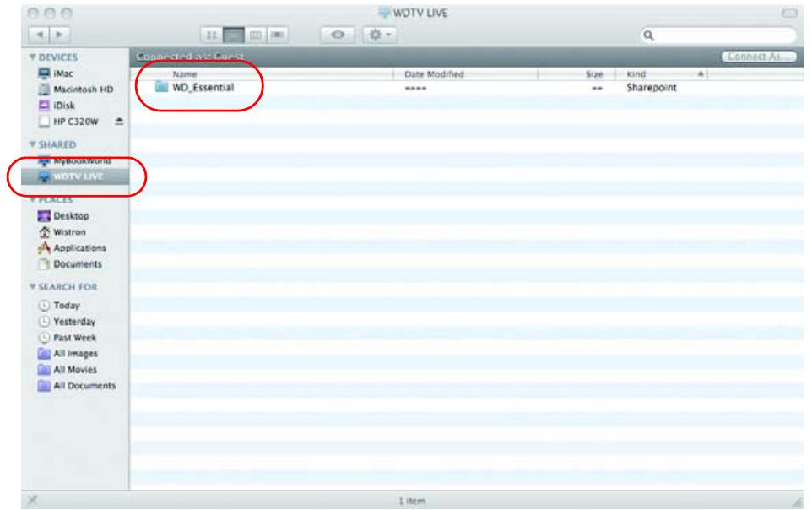Image resolution: width=812 pixels, height=510 pixels.
Task: Switch to column view
Action: 255,35
